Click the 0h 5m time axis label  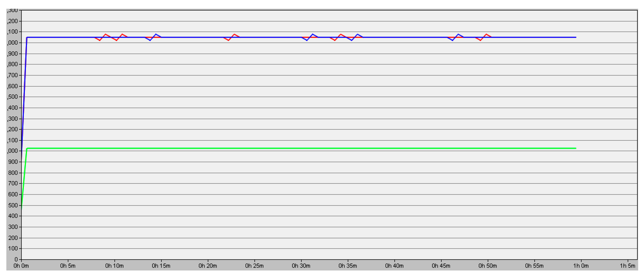click(x=67, y=266)
